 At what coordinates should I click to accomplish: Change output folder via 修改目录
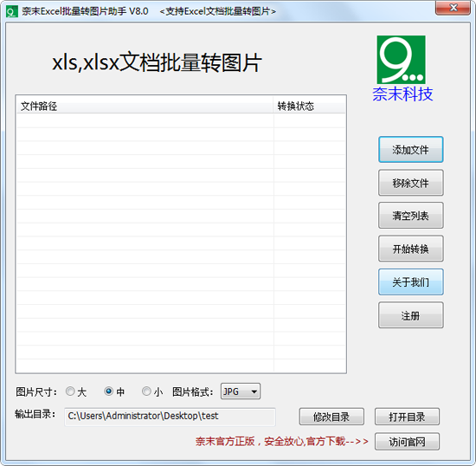(x=331, y=417)
